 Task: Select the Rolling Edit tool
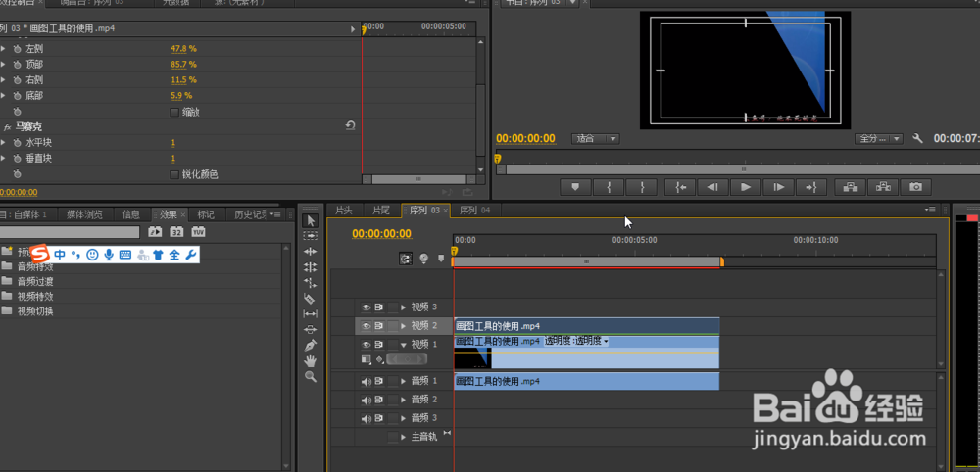click(x=311, y=266)
